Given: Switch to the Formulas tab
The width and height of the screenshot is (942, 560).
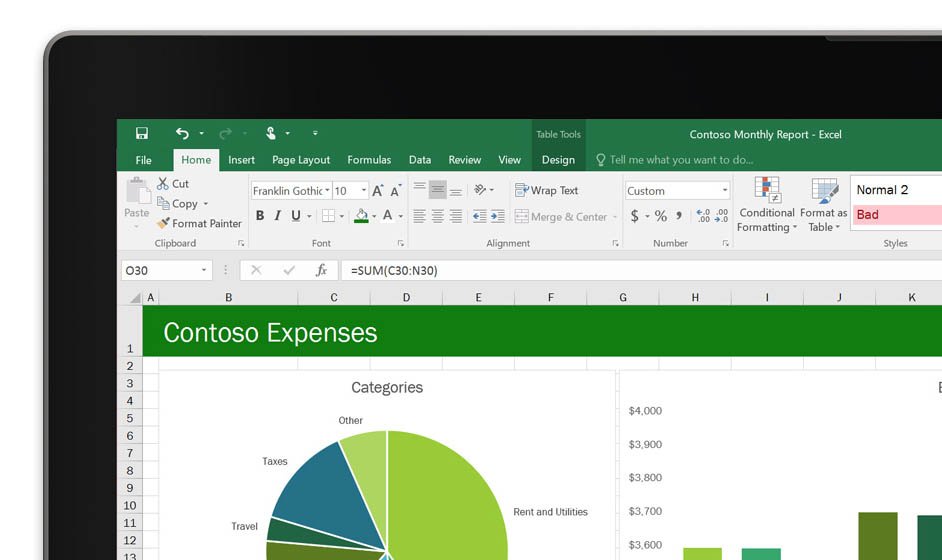Looking at the screenshot, I should [x=369, y=160].
